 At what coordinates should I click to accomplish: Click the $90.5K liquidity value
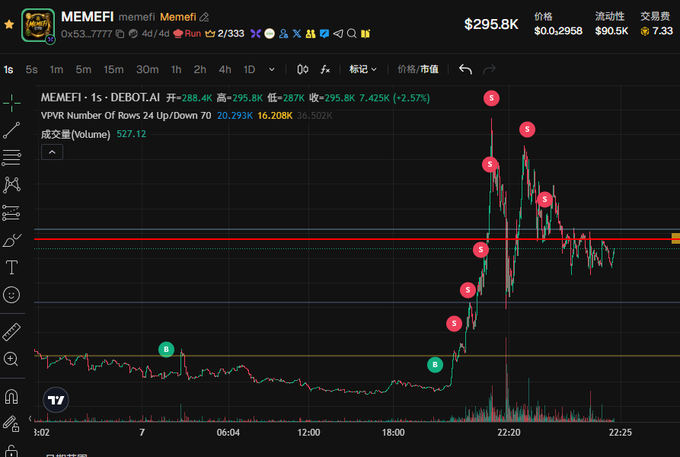point(611,31)
